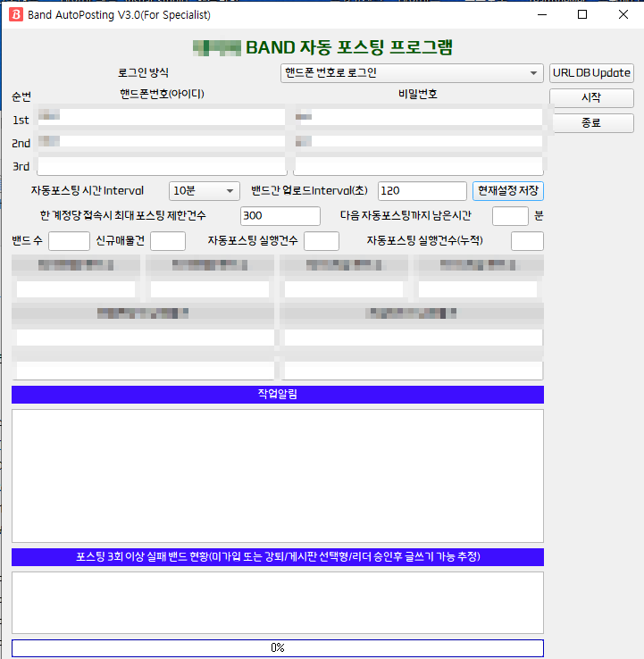Click the 다음 자동포스팅까지 남은시간 field
Image resolution: width=644 pixels, height=659 pixels.
pyautogui.click(x=510, y=215)
